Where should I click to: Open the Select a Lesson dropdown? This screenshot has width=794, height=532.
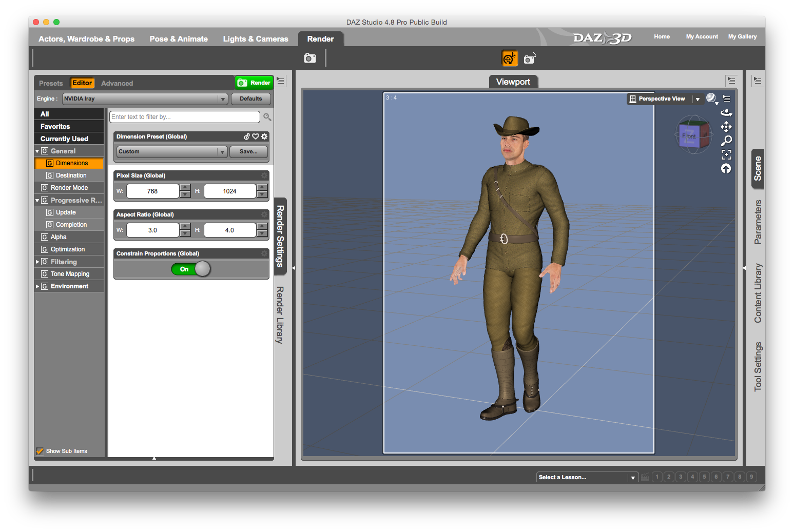587,477
